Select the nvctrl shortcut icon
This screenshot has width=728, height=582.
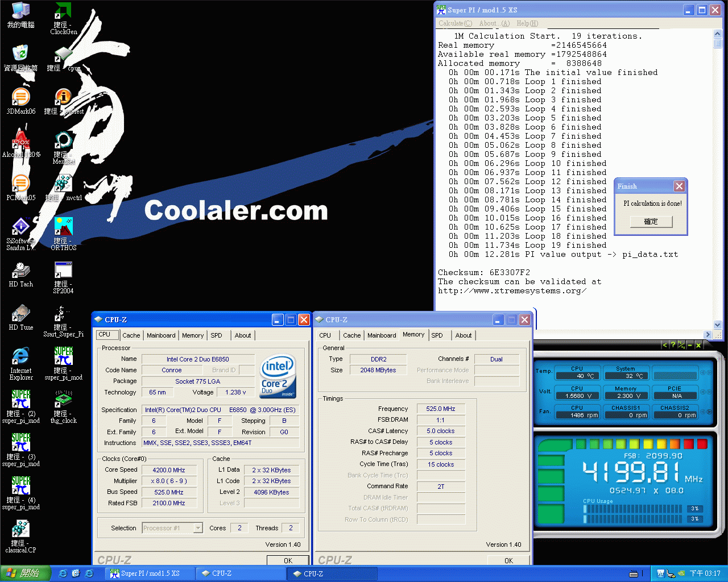pyautogui.click(x=64, y=188)
